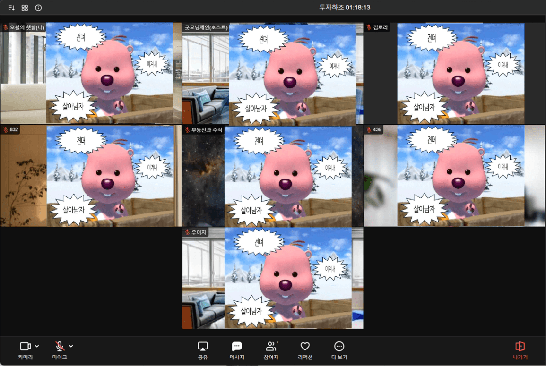Open the 더 보기 more options menu
Image resolution: width=546 pixels, height=392 pixels.
(339, 350)
